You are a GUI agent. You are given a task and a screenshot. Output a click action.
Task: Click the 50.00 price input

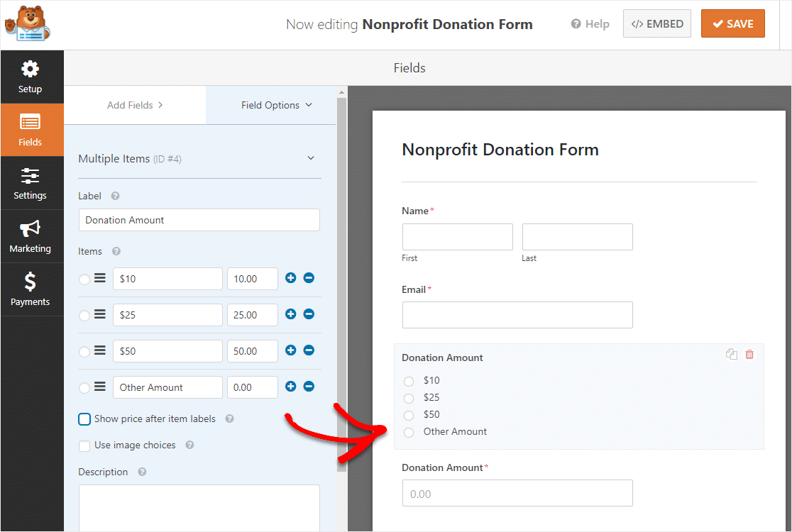[253, 351]
